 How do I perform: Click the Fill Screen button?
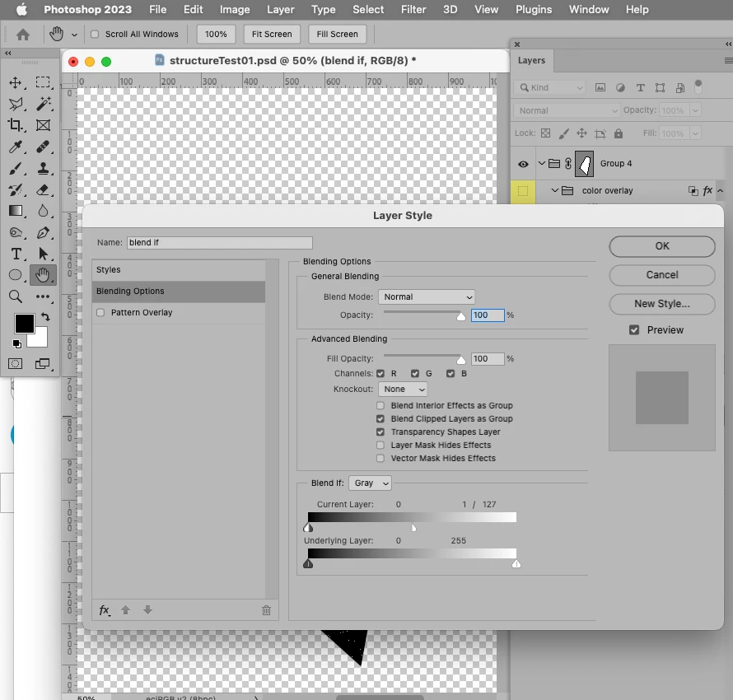[x=337, y=34]
